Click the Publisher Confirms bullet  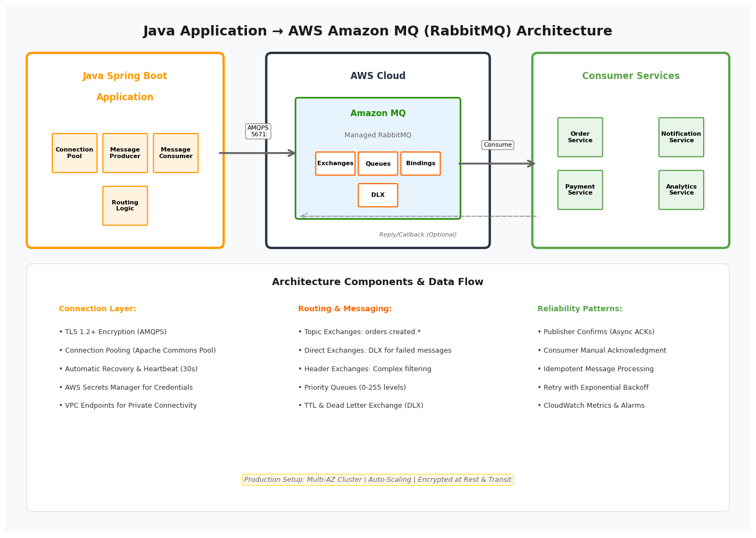[x=596, y=333]
